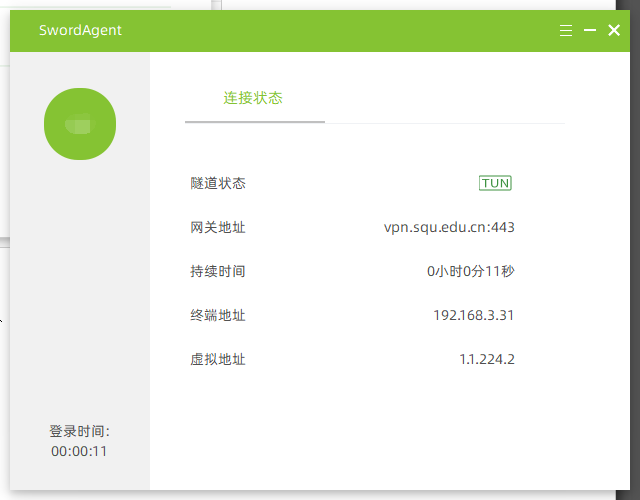Click the SwordAgent title text
The height and width of the screenshot is (500, 640).
pyautogui.click(x=80, y=31)
